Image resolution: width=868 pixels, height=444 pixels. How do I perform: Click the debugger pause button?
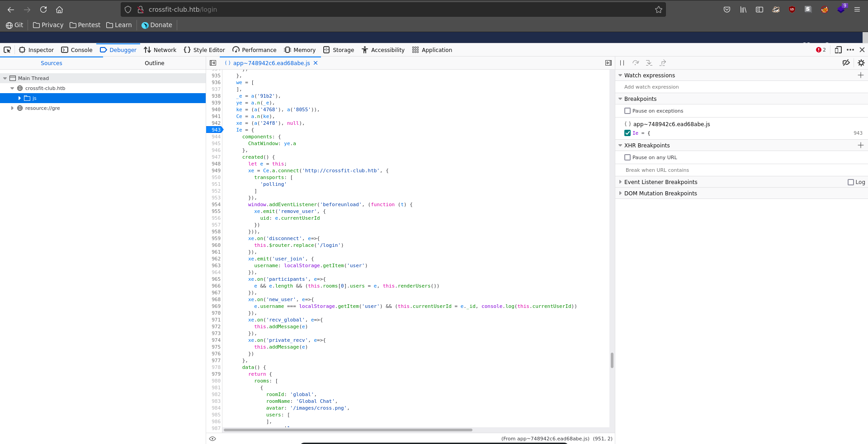point(622,63)
